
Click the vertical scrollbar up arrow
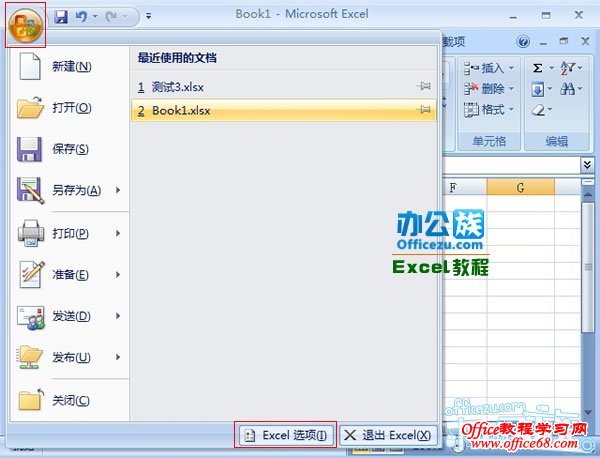coord(588,195)
